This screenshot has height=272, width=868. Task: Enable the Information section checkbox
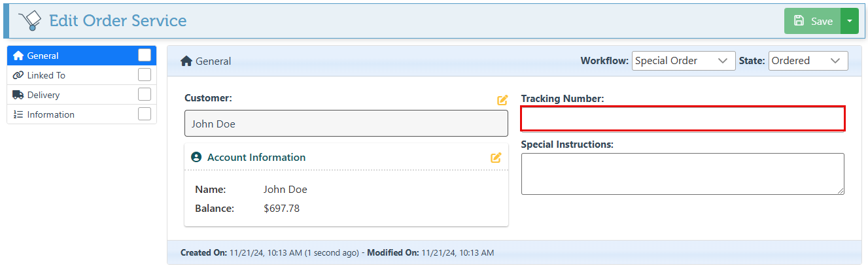tap(145, 114)
